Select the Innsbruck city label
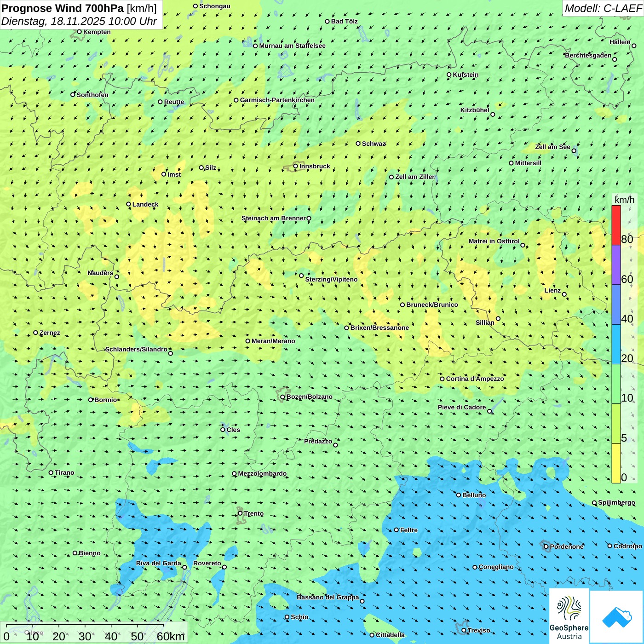The height and width of the screenshot is (644, 644). point(315,166)
